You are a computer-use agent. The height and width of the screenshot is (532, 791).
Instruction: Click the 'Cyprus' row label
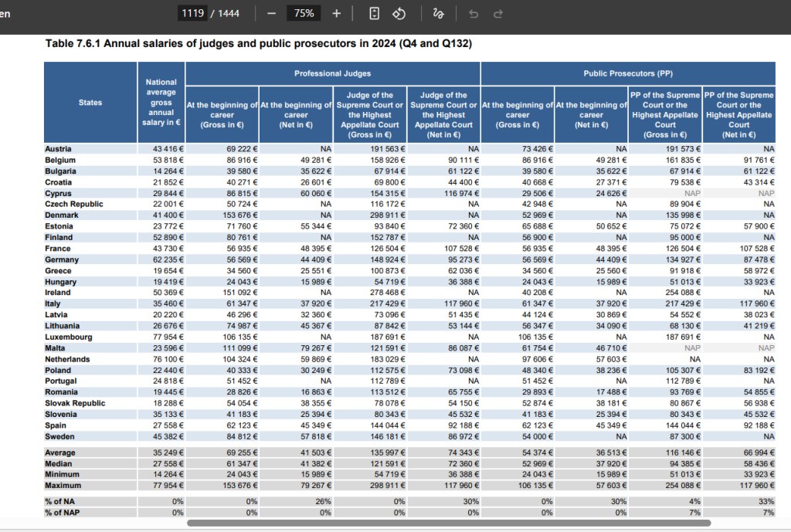tap(58, 193)
